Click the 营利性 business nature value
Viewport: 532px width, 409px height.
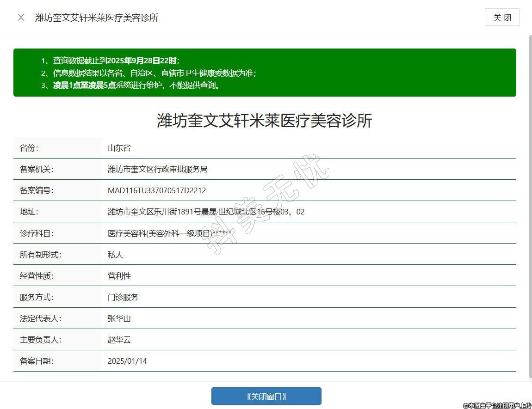pyautogui.click(x=119, y=276)
